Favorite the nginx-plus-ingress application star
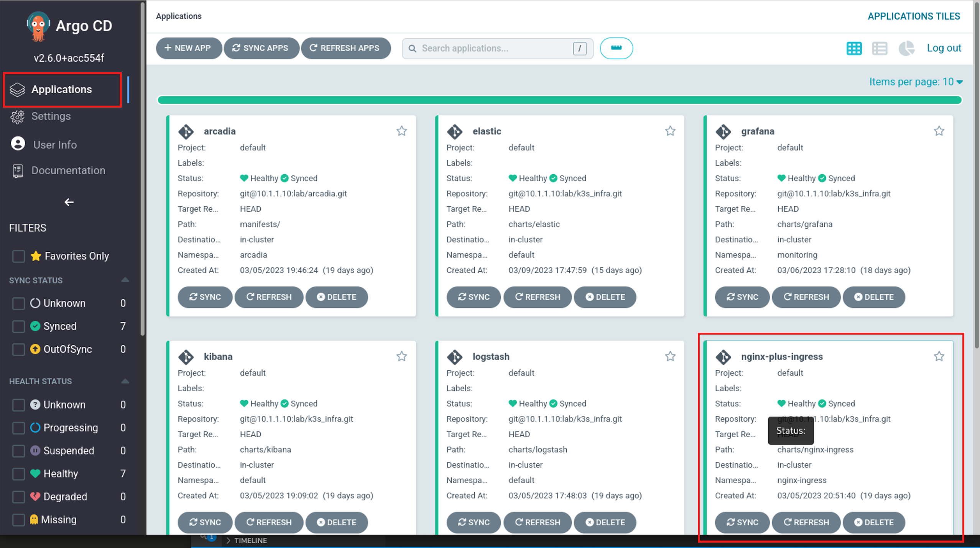980x548 pixels. click(x=939, y=356)
